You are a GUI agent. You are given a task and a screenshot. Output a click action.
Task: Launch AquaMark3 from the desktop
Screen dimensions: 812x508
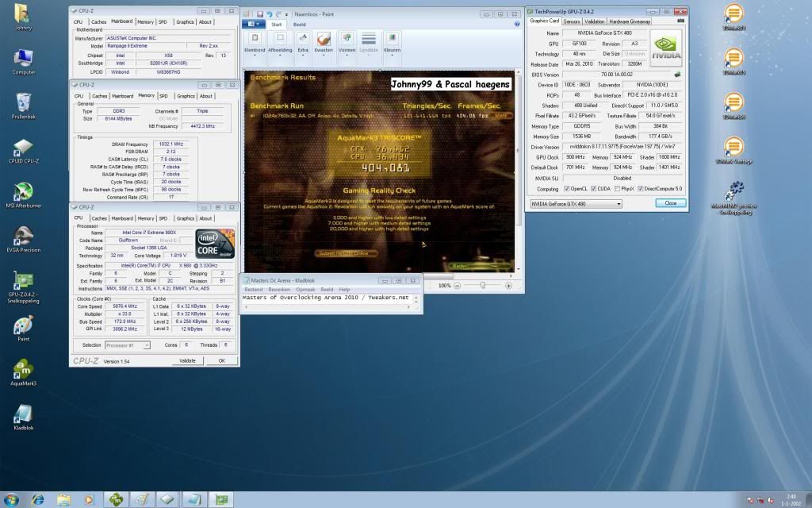click(x=23, y=371)
